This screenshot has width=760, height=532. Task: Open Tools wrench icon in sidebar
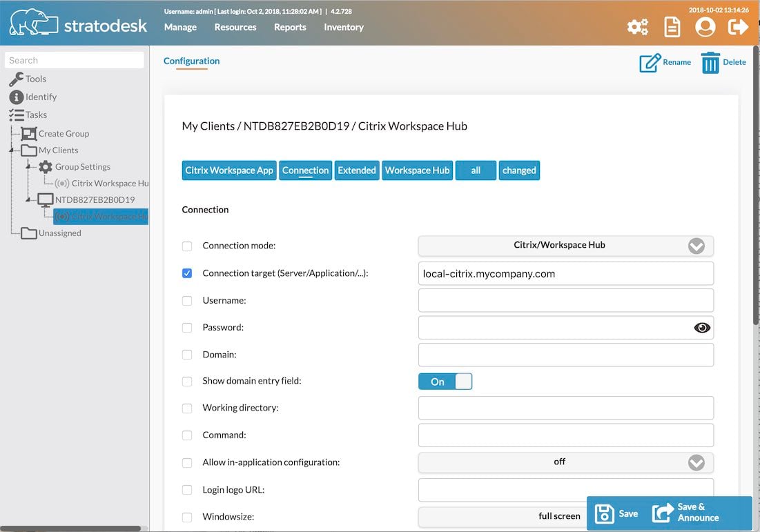[16, 79]
